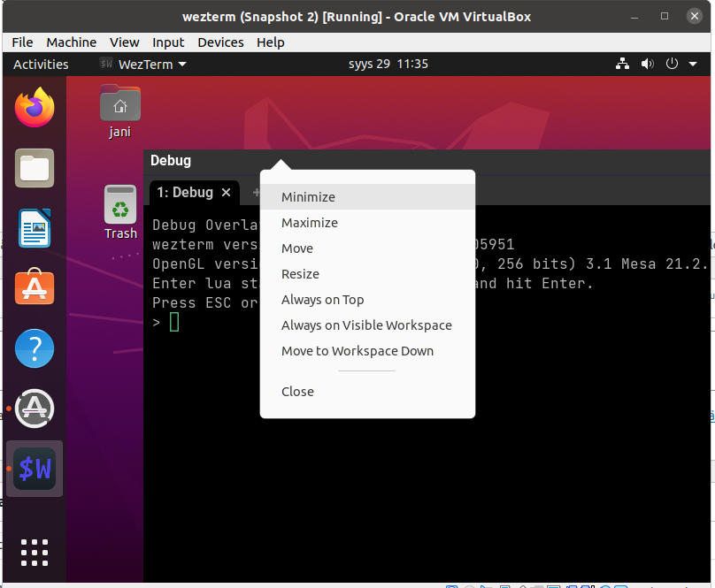Viewport: 715px width, 588px height.
Task: Toggle Always on Visible Workspace
Action: pos(366,325)
